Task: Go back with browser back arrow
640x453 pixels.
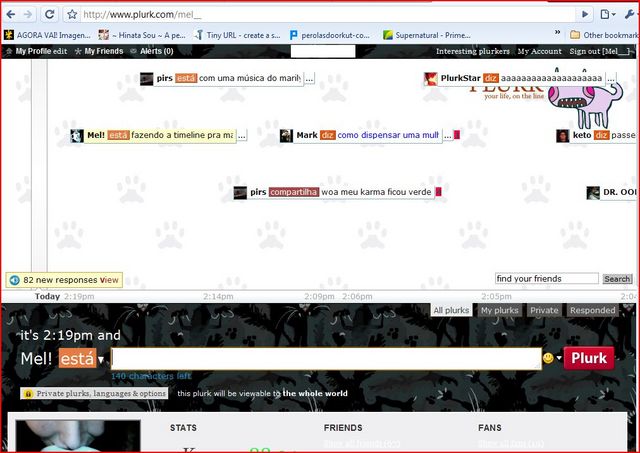Action: click(11, 15)
